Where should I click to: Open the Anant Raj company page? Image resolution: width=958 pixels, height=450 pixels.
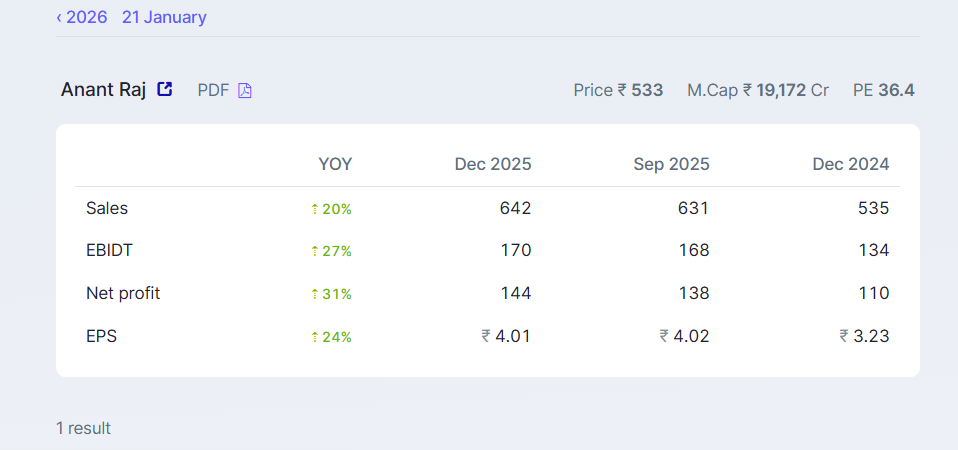(x=103, y=89)
